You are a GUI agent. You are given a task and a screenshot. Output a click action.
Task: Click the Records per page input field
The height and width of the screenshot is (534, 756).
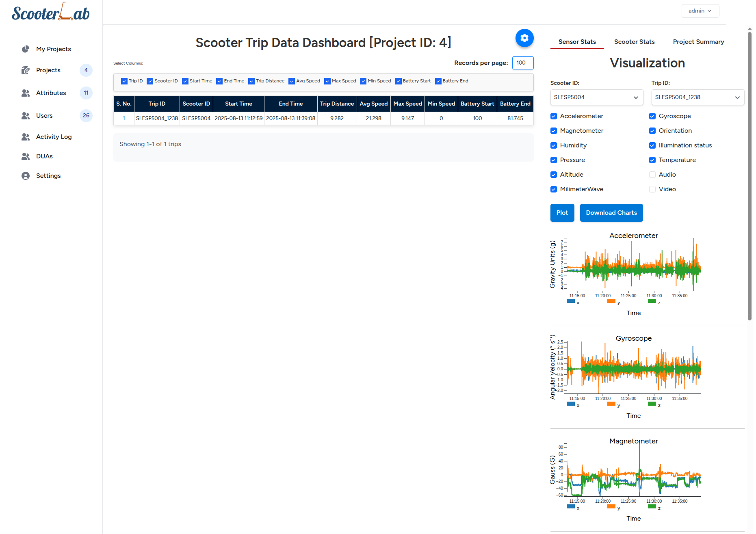(522, 63)
